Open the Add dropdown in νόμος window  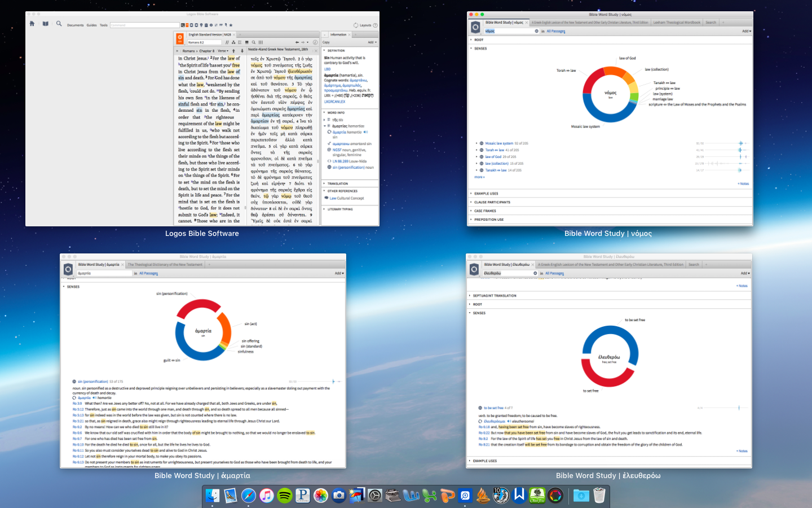(746, 31)
